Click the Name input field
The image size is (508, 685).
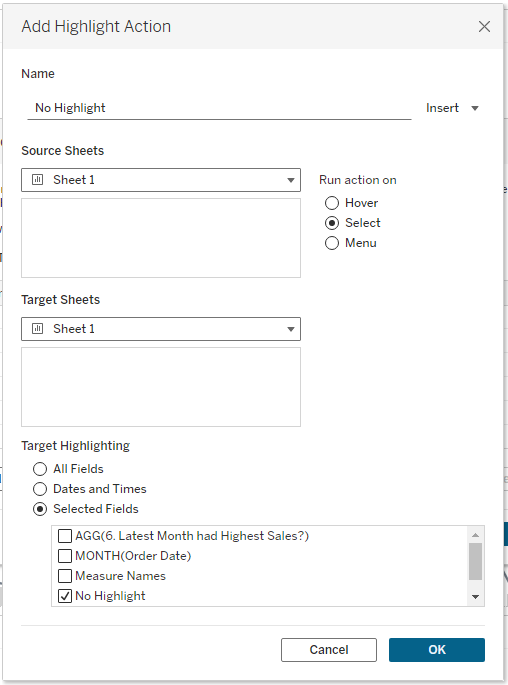point(219,108)
